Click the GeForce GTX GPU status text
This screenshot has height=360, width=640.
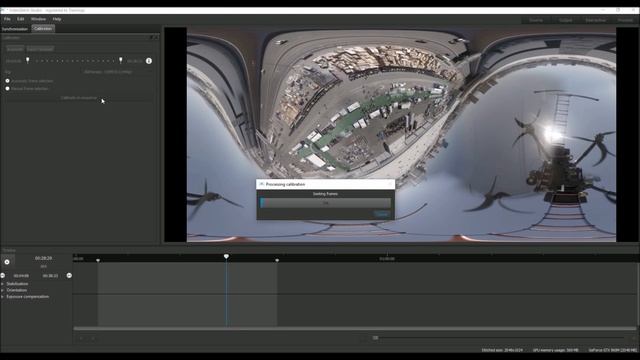(x=613, y=350)
